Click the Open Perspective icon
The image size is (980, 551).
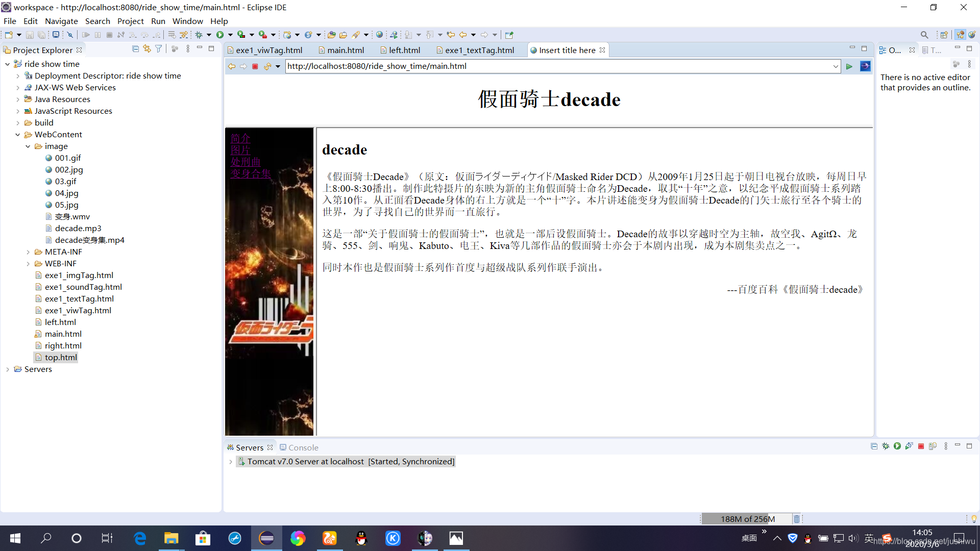point(944,35)
